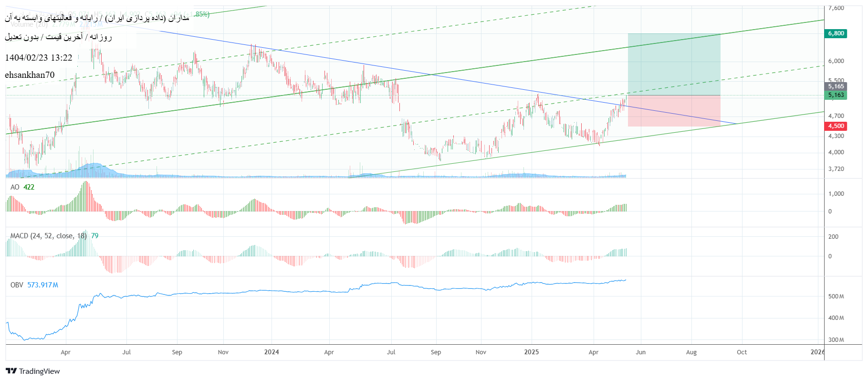The image size is (868, 381).
Task: Click the 500 M level on OBV scale
Action: [836, 296]
